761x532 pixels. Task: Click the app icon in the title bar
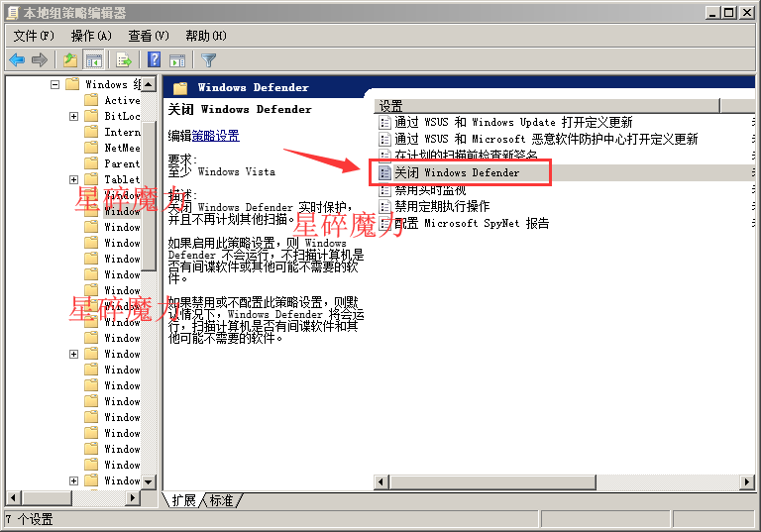pos(13,13)
